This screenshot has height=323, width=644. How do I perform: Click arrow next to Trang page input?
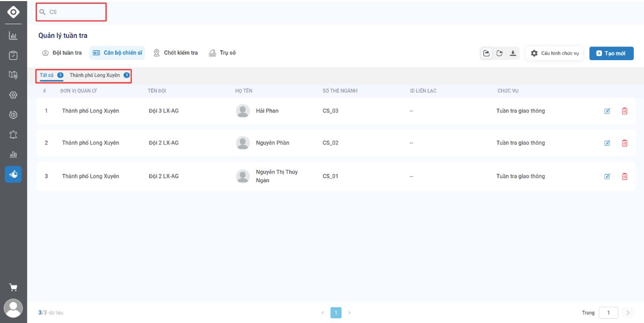coord(627,312)
